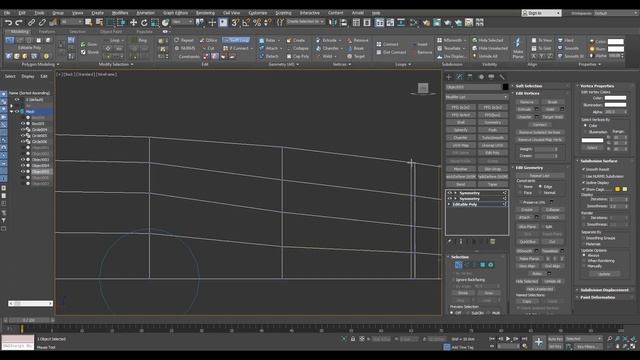Viewport: 640px width, 360px height.
Task: Expand the Soft Selection rollout
Action: 540,86
